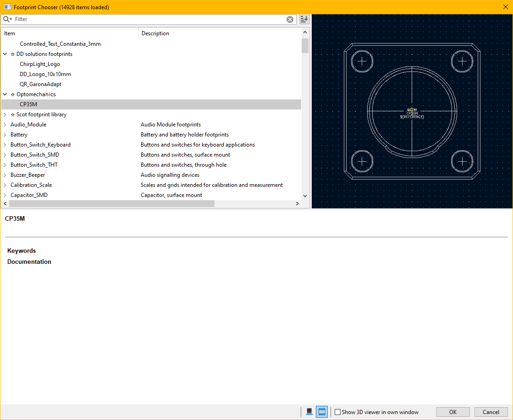Viewport: 513px width, 420px height.
Task: Select the QR_GaronaAdapt footprint
Action: coord(40,84)
